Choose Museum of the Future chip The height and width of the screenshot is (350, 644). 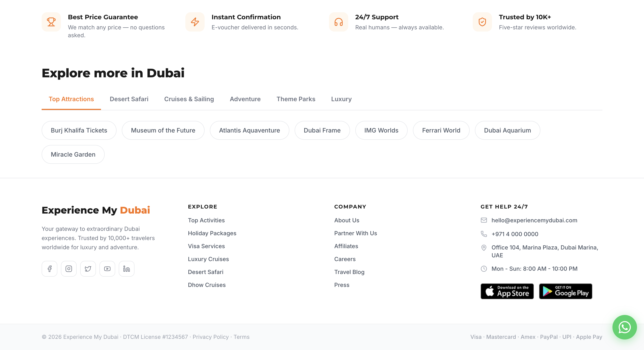click(163, 130)
